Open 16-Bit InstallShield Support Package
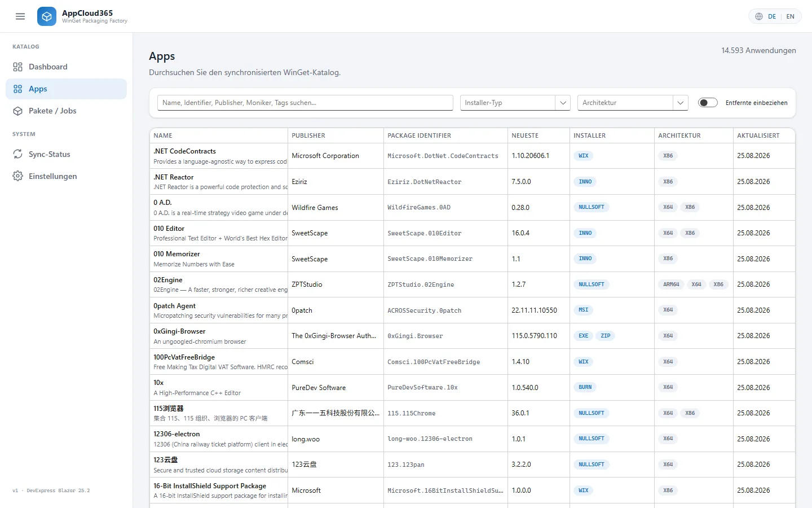Screen dimensions: 812x508 pos(210,486)
